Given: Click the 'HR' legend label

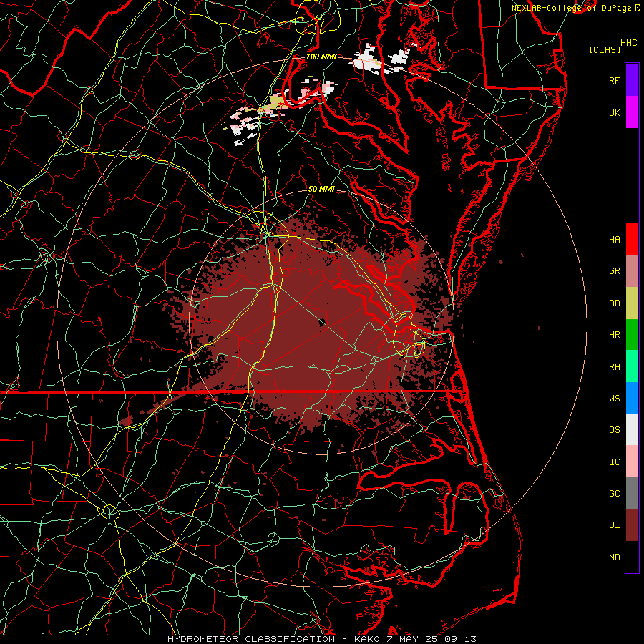Looking at the screenshot, I should [x=614, y=335].
